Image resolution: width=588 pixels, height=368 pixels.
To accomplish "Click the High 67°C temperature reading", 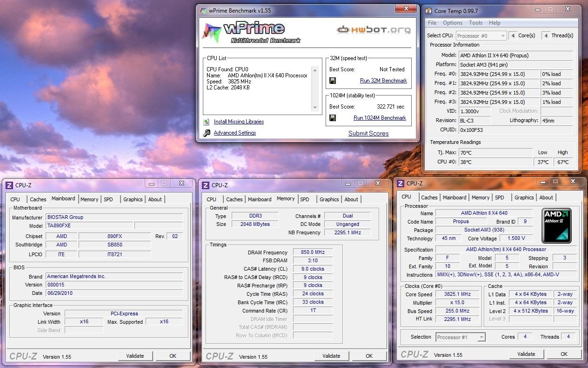I will coord(563,162).
